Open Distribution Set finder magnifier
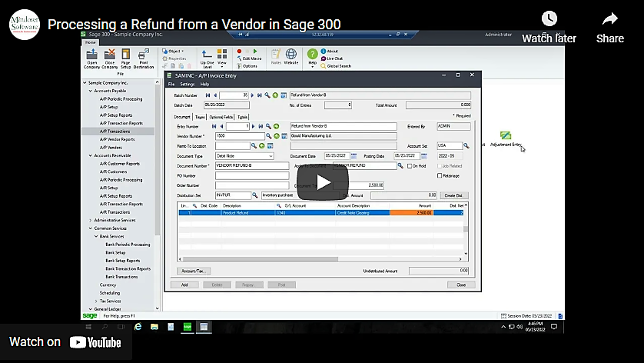Image resolution: width=644 pixels, height=363 pixels. 254,195
